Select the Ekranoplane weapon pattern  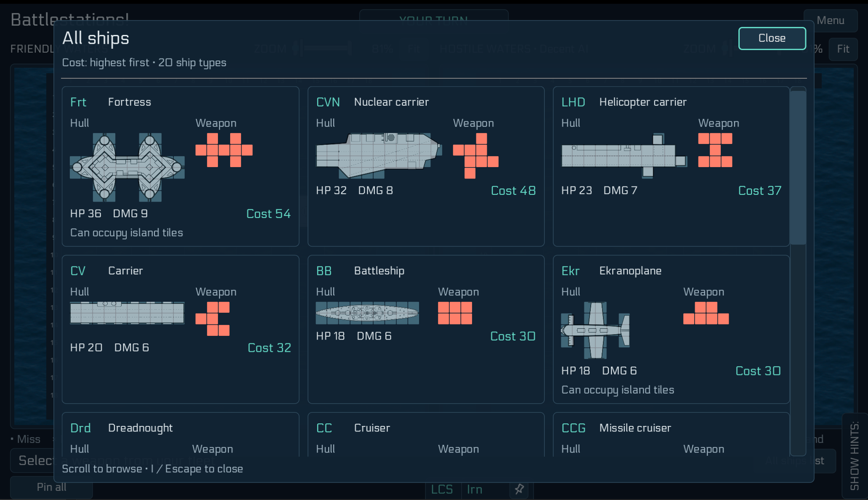[706, 313]
